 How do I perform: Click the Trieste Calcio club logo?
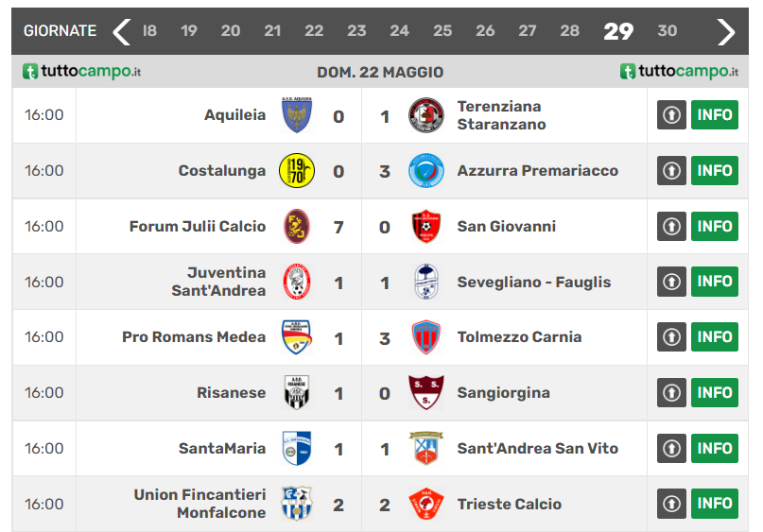(x=425, y=505)
